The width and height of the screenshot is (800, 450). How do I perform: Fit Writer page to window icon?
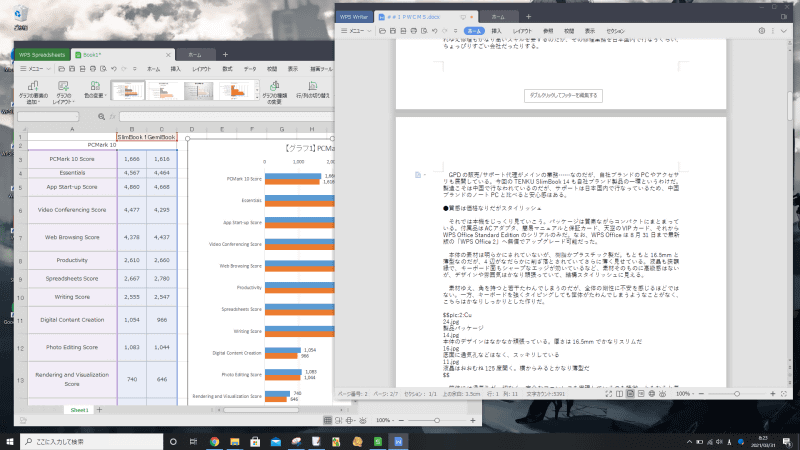pyautogui.click(x=784, y=394)
